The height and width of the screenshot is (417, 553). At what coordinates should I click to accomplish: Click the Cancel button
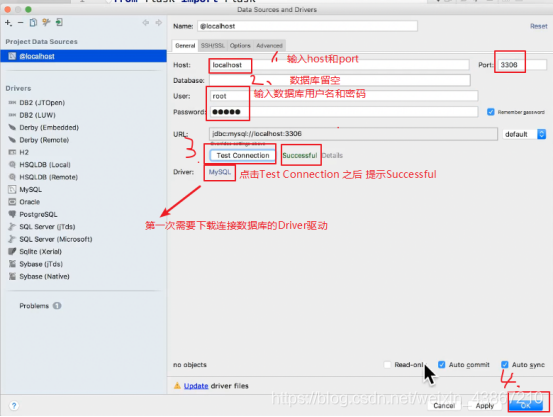point(444,406)
